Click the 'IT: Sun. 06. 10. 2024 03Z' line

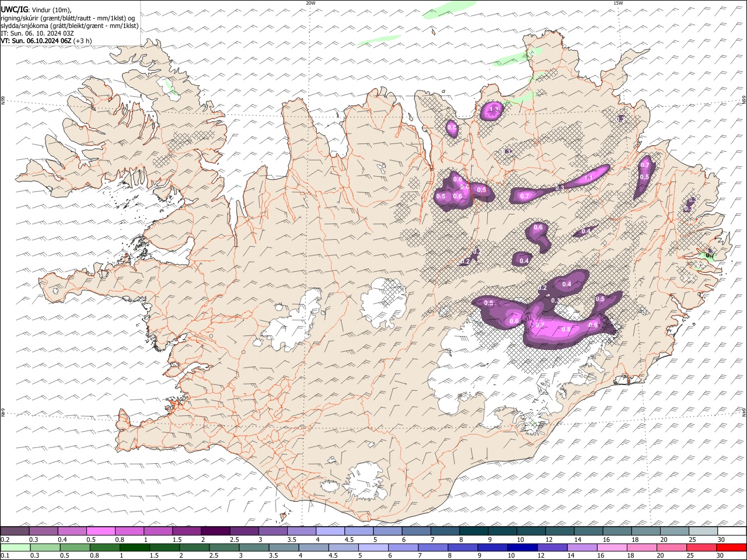pyautogui.click(x=37, y=33)
